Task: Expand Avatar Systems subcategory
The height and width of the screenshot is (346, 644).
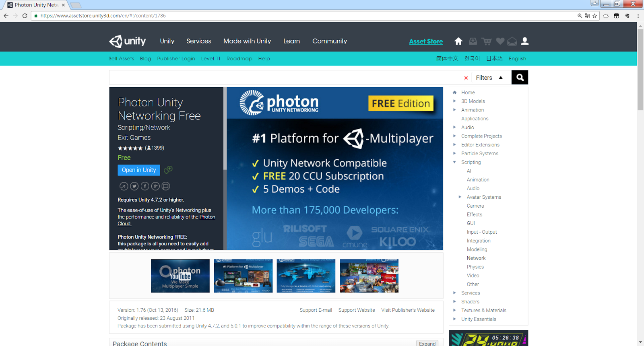Action: (460, 197)
